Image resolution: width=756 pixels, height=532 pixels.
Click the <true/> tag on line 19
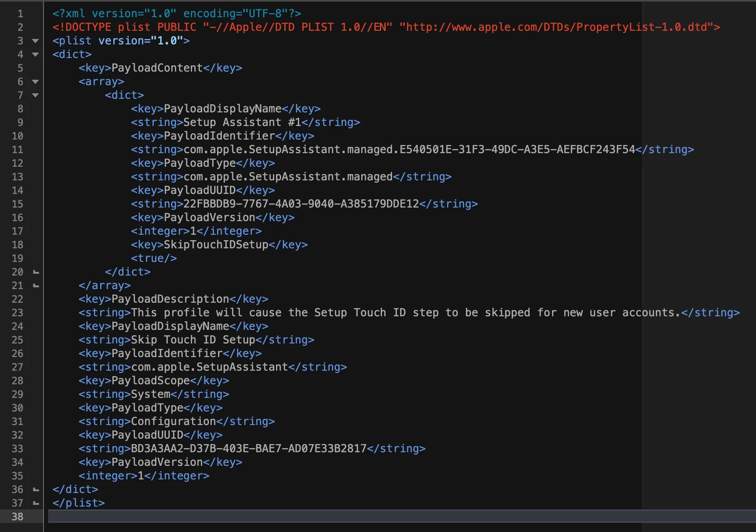coord(154,258)
